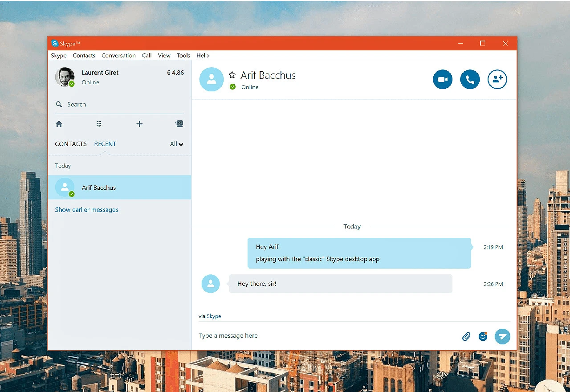This screenshot has height=392, width=570.
Task: Click the 'via Skype' link
Action: pyautogui.click(x=214, y=316)
